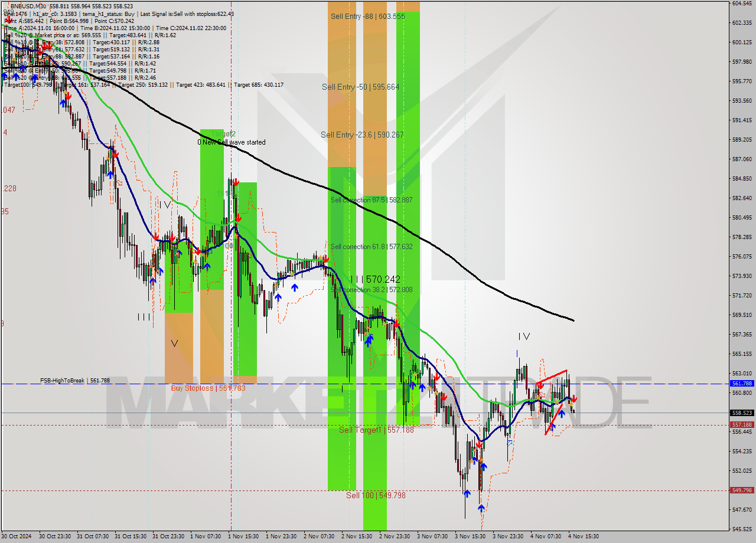This screenshot has width=756, height=543.
Task: Click the 582.640 price axis label
Action: tap(742, 198)
